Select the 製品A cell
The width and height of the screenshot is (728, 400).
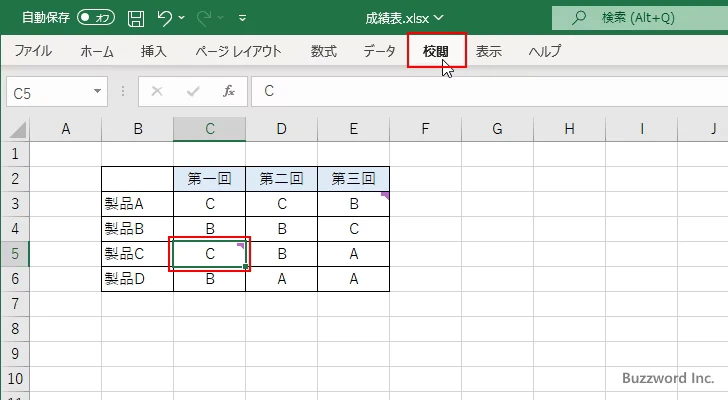click(x=137, y=204)
